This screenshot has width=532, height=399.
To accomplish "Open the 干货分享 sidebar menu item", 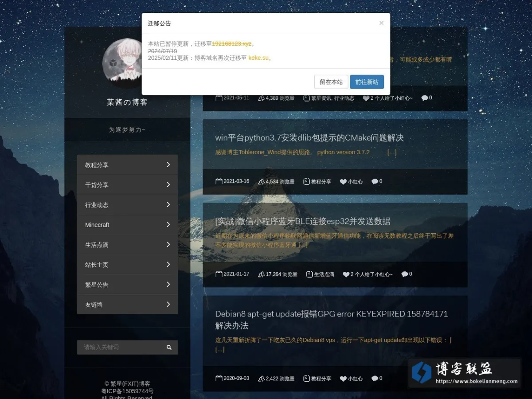I will pos(127,185).
